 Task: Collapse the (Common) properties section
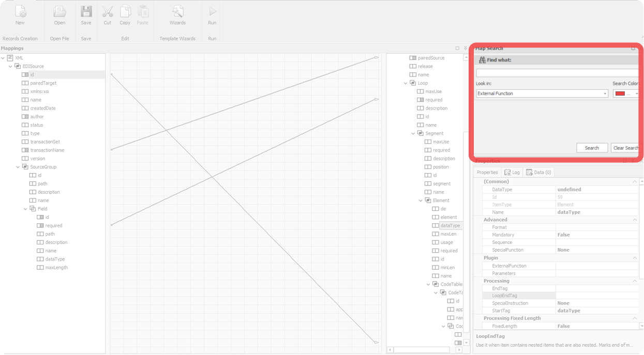click(x=635, y=182)
